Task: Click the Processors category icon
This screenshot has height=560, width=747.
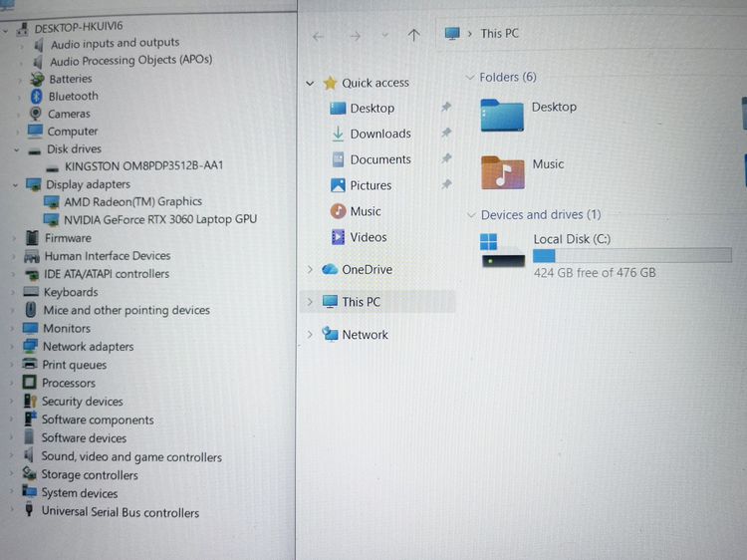Action: [x=29, y=383]
